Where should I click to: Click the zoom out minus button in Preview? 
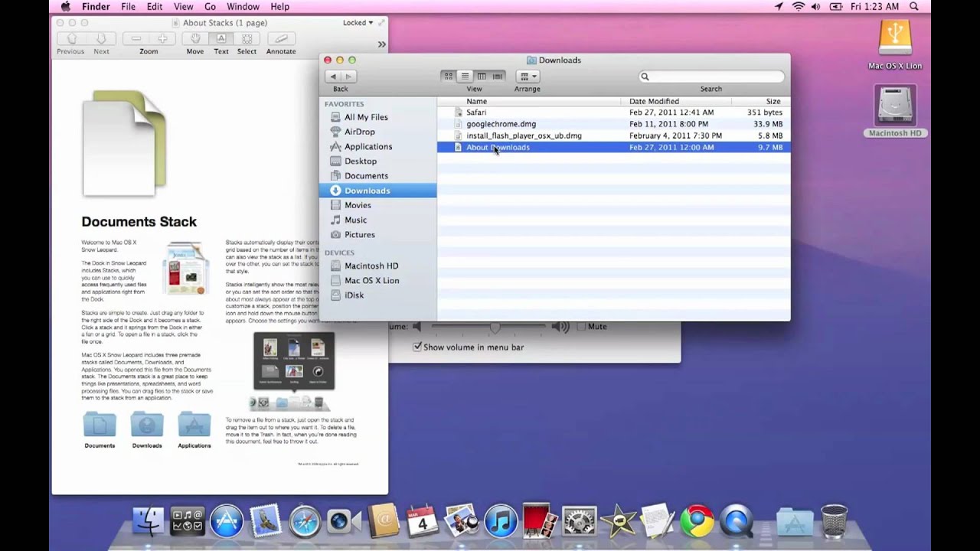[x=136, y=38]
